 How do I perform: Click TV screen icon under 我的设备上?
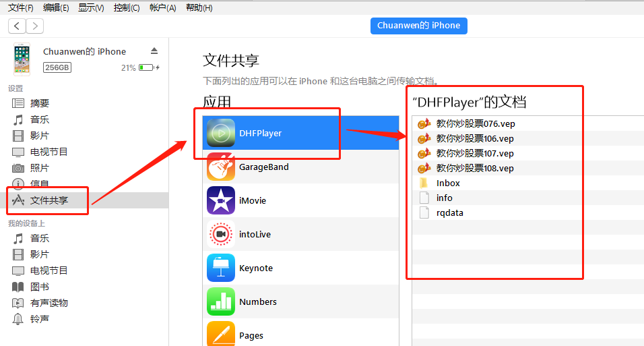pos(18,270)
